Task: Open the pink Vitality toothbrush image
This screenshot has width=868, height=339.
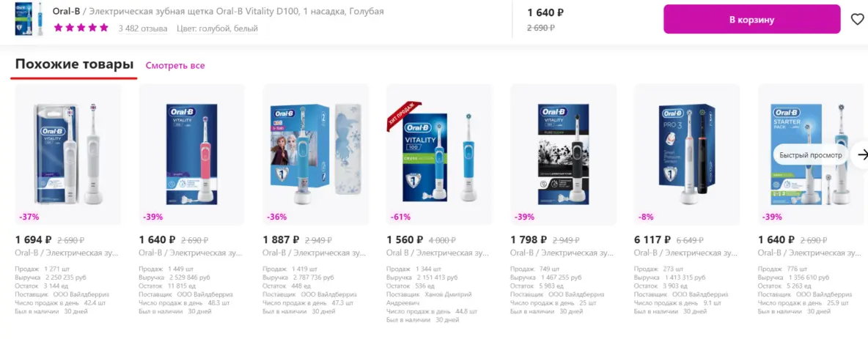Action: tap(191, 154)
